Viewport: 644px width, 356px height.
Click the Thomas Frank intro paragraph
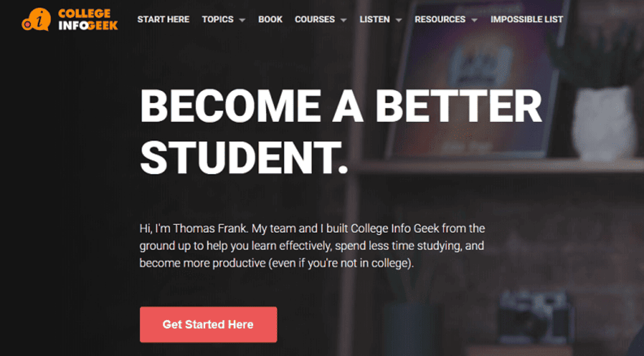(312, 246)
